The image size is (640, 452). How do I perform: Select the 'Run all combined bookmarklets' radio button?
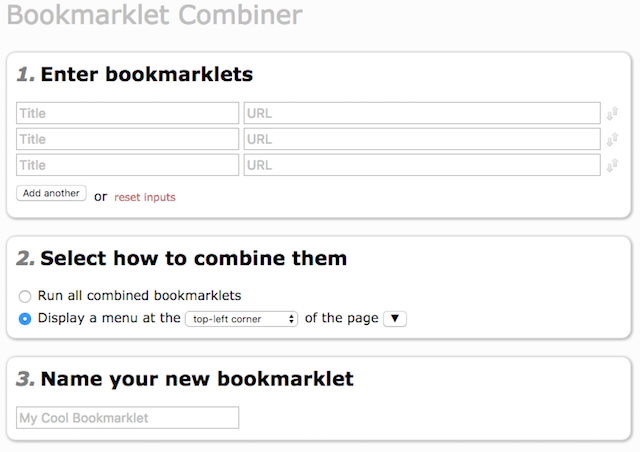click(x=25, y=296)
